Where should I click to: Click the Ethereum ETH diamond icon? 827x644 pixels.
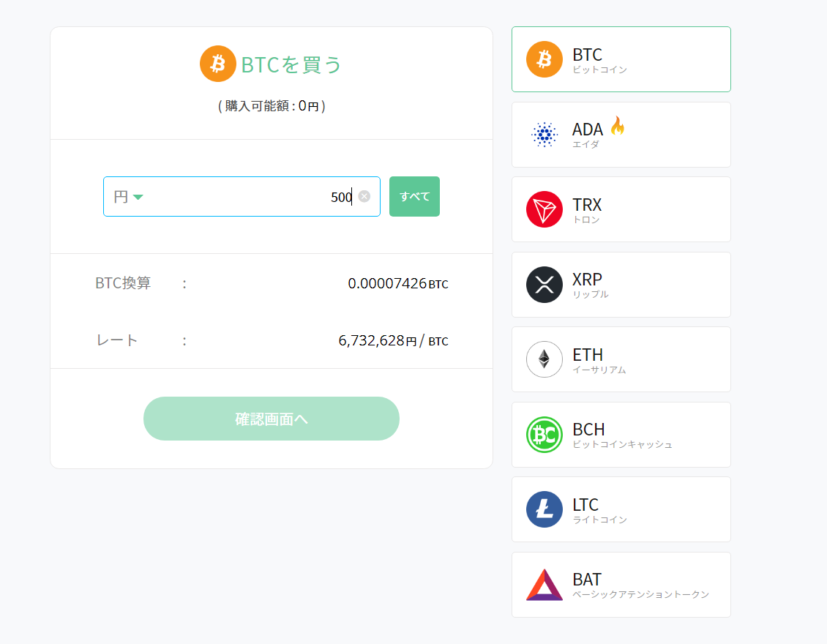click(x=544, y=359)
